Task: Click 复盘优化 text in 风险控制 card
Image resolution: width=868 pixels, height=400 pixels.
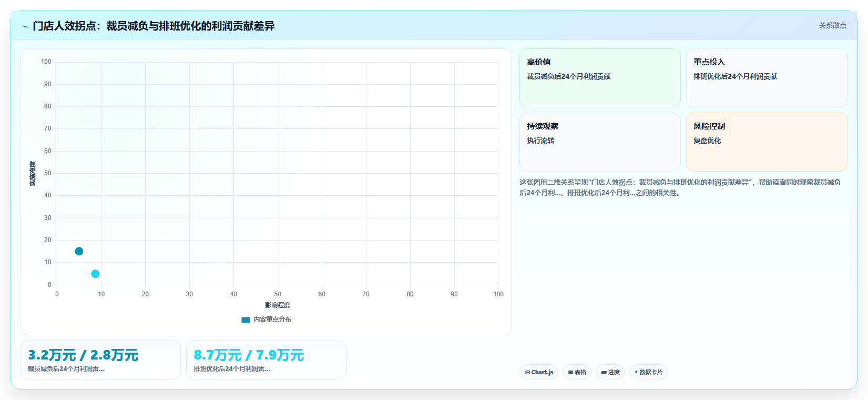Action: pyautogui.click(x=707, y=141)
